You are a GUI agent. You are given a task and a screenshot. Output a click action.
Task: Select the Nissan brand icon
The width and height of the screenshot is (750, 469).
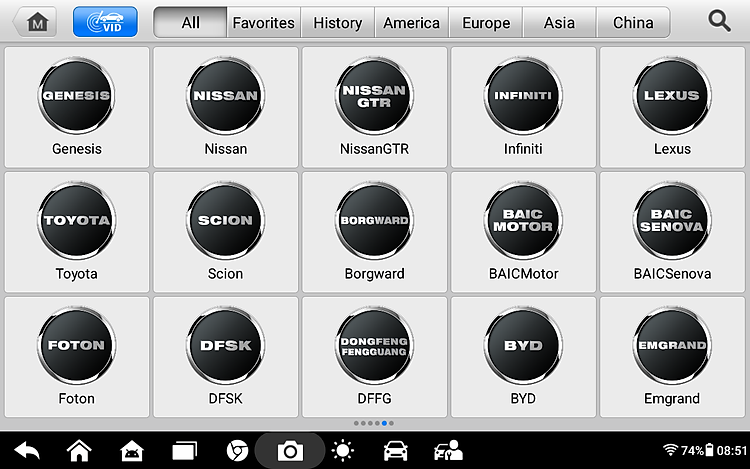225,96
